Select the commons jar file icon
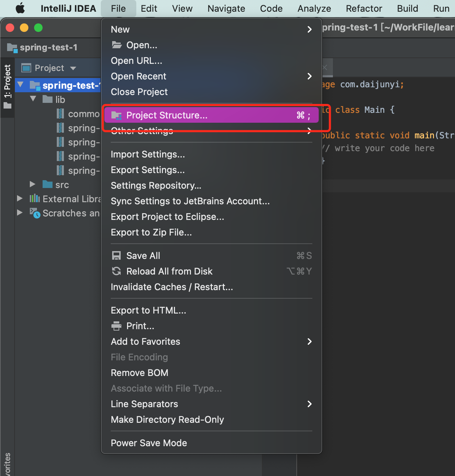This screenshot has width=455, height=476. [x=61, y=114]
